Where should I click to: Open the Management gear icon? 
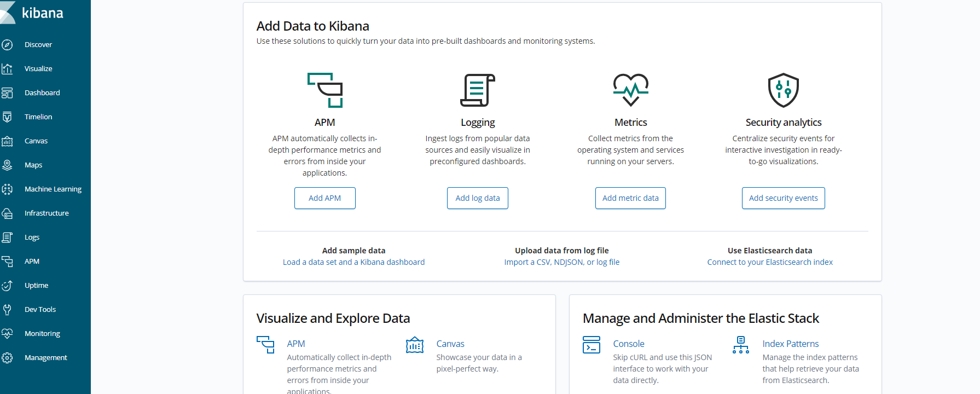(x=7, y=358)
